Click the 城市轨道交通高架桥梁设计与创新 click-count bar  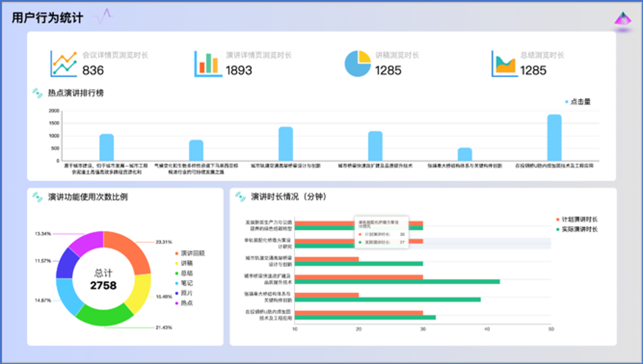[286, 144]
